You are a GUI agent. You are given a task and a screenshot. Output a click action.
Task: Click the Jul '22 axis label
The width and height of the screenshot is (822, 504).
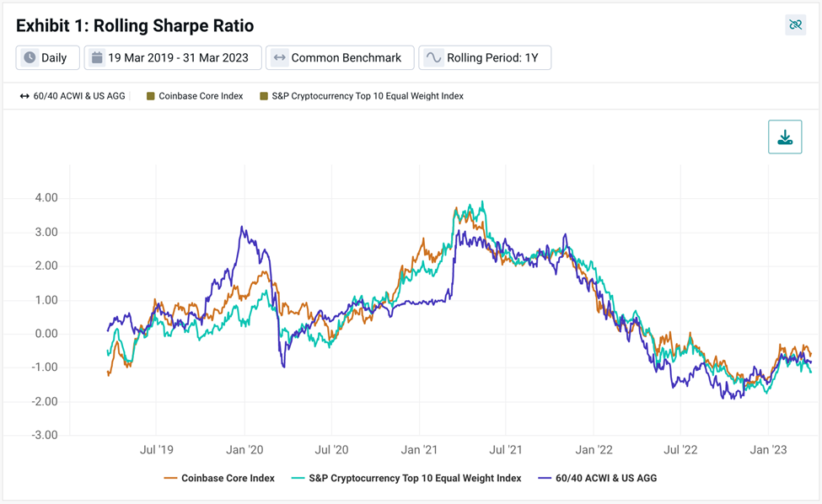(680, 449)
